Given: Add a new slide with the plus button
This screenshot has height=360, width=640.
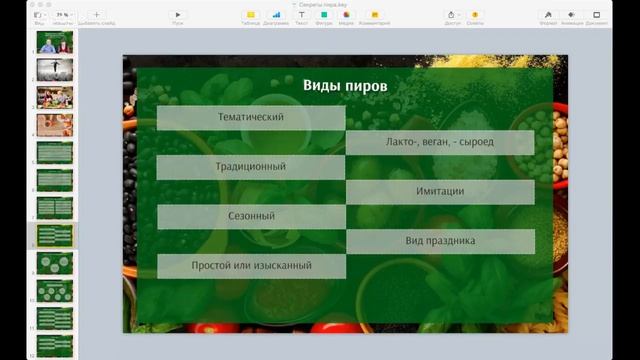Looking at the screenshot, I should tap(97, 15).
